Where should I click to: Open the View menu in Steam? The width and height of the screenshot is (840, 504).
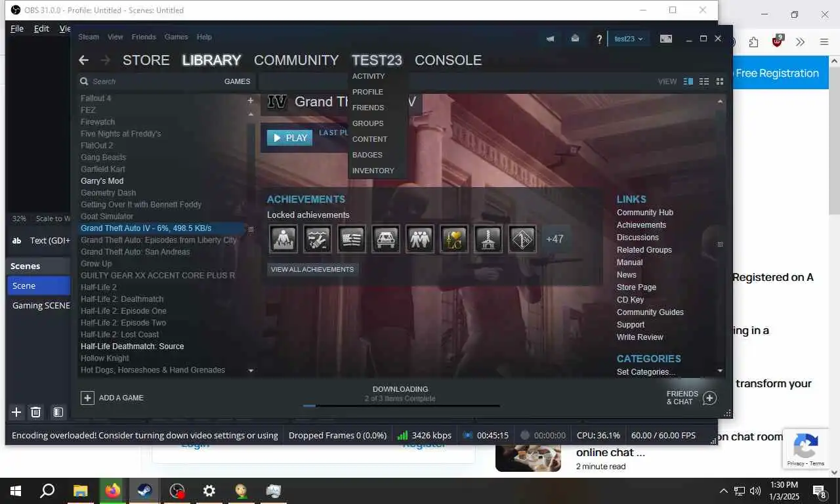115,37
